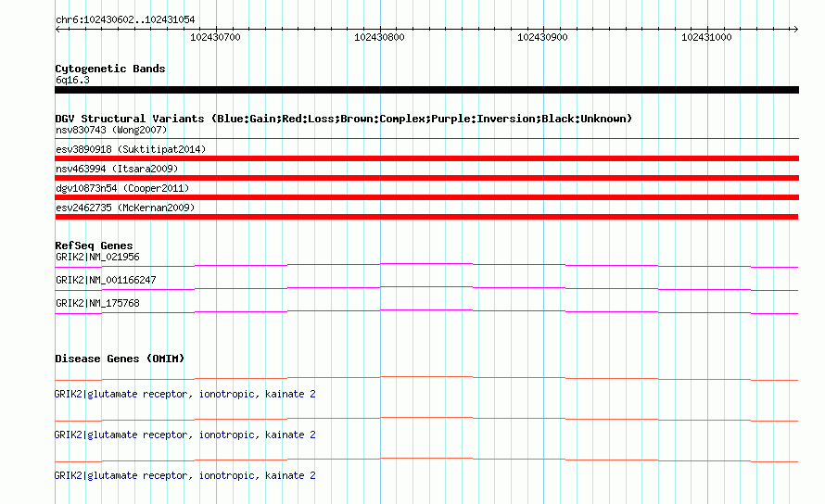Click the 6q16.3 band label
825x504 pixels.
point(72,80)
